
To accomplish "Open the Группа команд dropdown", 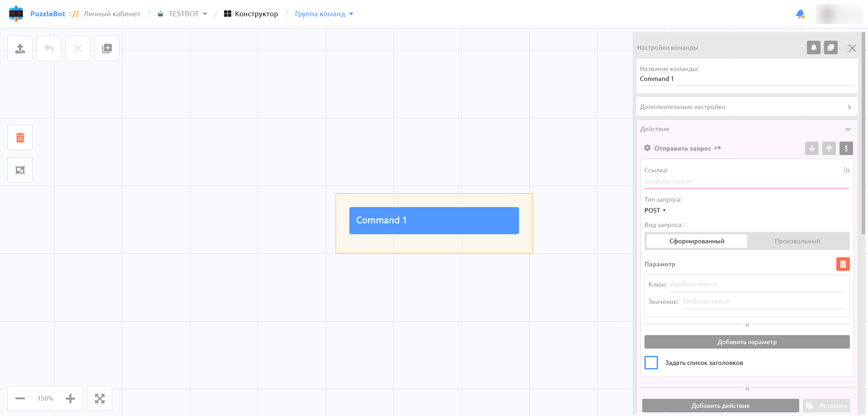I will point(324,14).
